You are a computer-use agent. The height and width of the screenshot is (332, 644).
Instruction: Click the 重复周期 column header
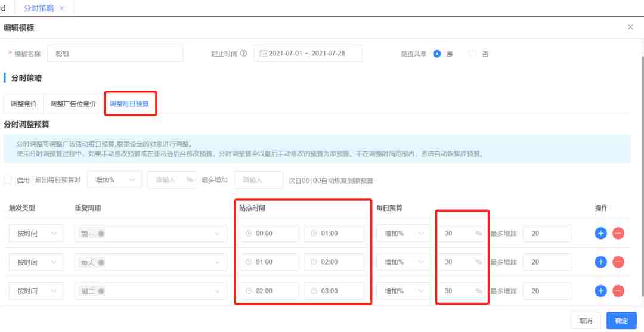coord(88,208)
